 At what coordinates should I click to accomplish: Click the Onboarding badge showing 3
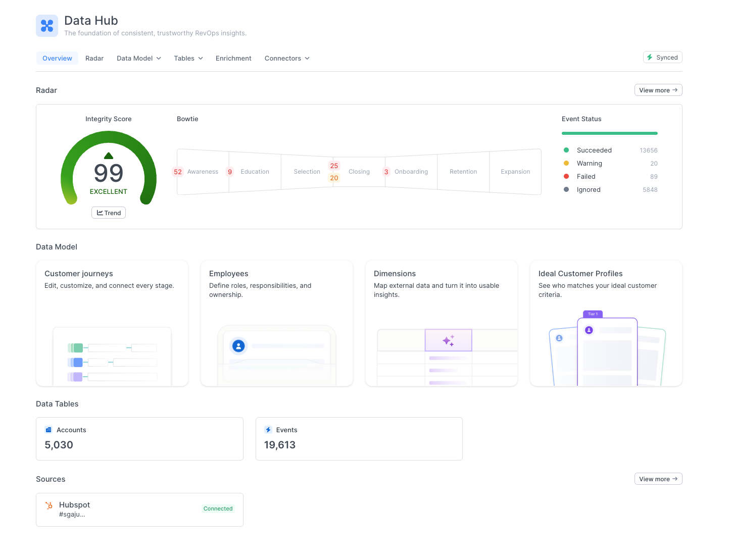386,172
